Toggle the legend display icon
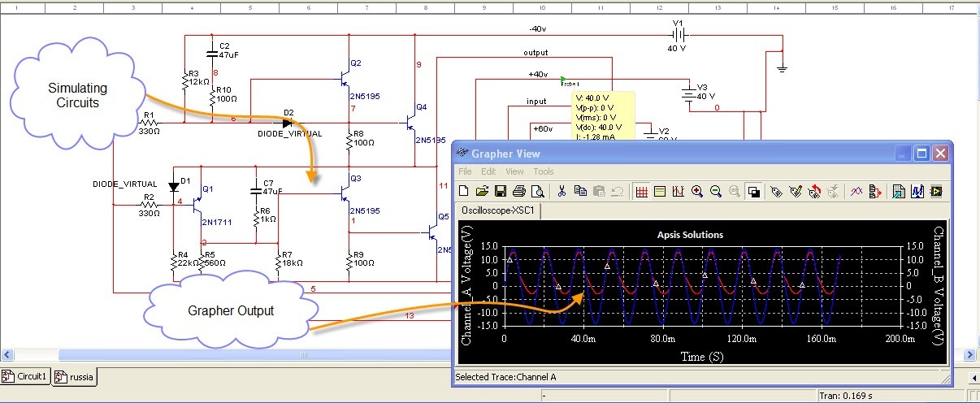Screen dimensions: 980x403 (659, 192)
